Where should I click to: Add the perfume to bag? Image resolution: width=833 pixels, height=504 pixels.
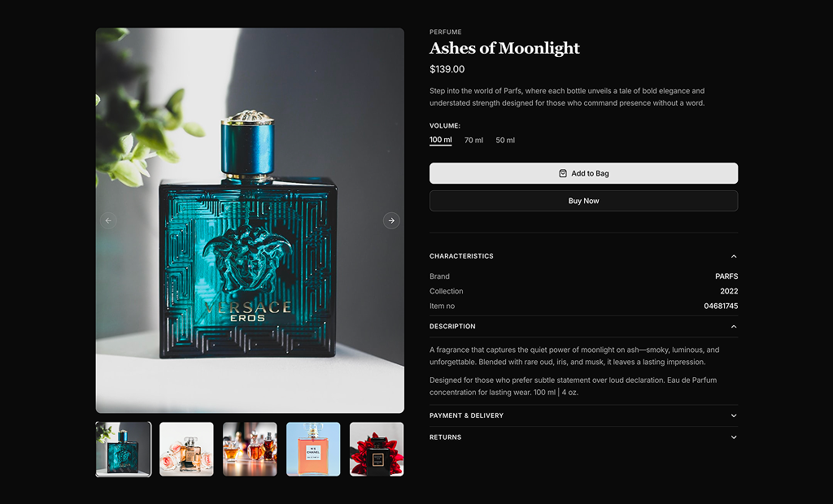(583, 173)
